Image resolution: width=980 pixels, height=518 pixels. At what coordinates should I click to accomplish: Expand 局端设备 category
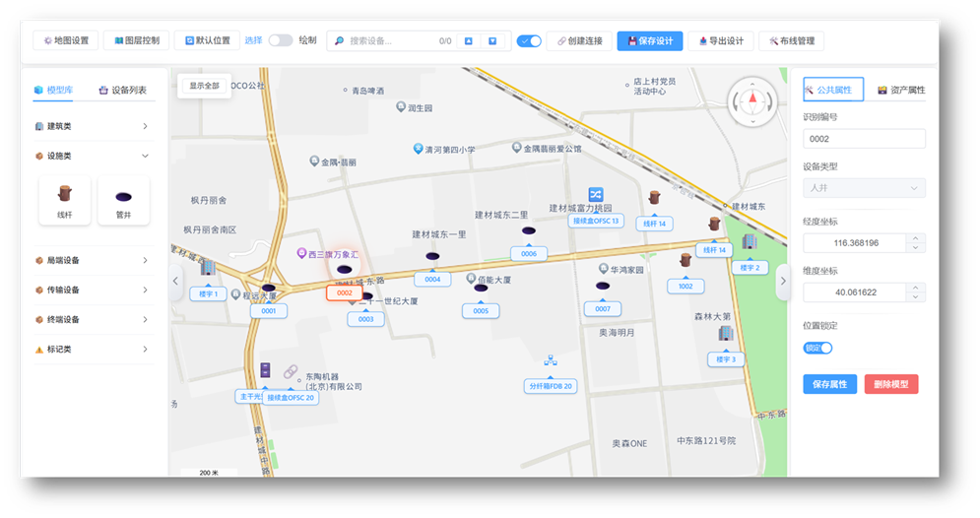coord(93,260)
